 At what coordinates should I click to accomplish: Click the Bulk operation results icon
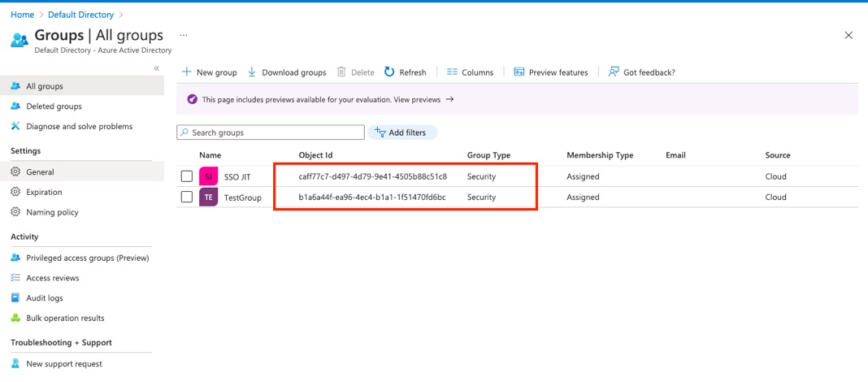(x=15, y=318)
